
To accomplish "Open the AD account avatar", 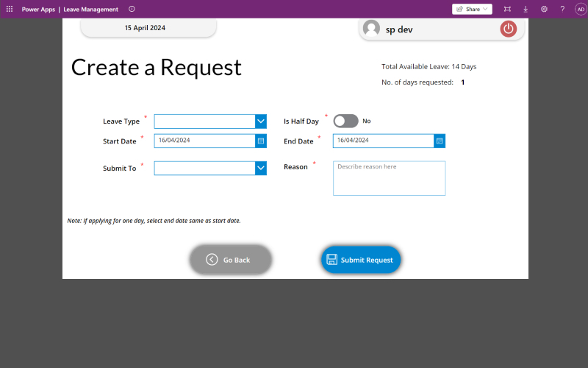I will [581, 9].
